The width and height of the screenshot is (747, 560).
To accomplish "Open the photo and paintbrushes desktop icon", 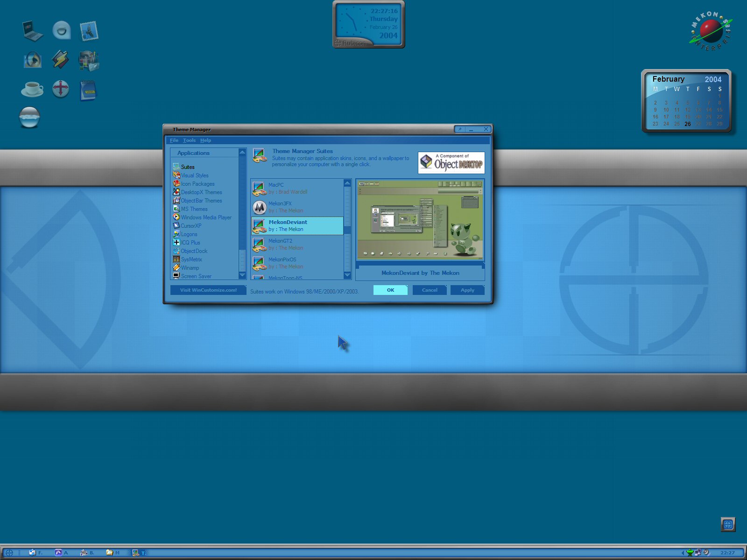I will coord(89,61).
